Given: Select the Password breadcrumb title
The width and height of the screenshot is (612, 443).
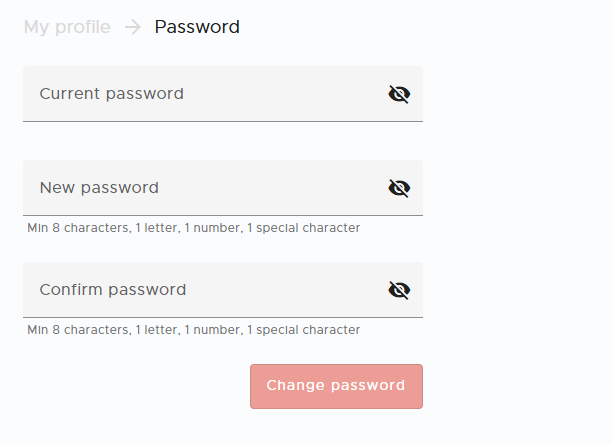Looking at the screenshot, I should click(x=197, y=27).
